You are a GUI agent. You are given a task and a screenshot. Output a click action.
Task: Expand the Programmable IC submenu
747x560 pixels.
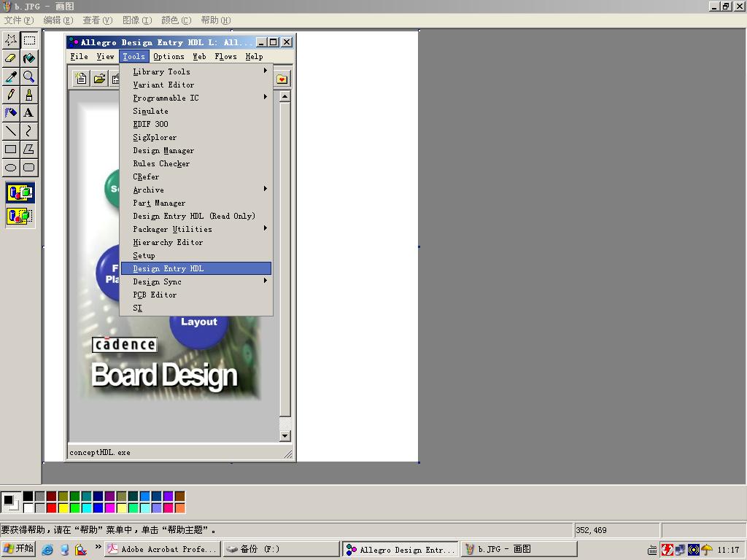pyautogui.click(x=196, y=98)
